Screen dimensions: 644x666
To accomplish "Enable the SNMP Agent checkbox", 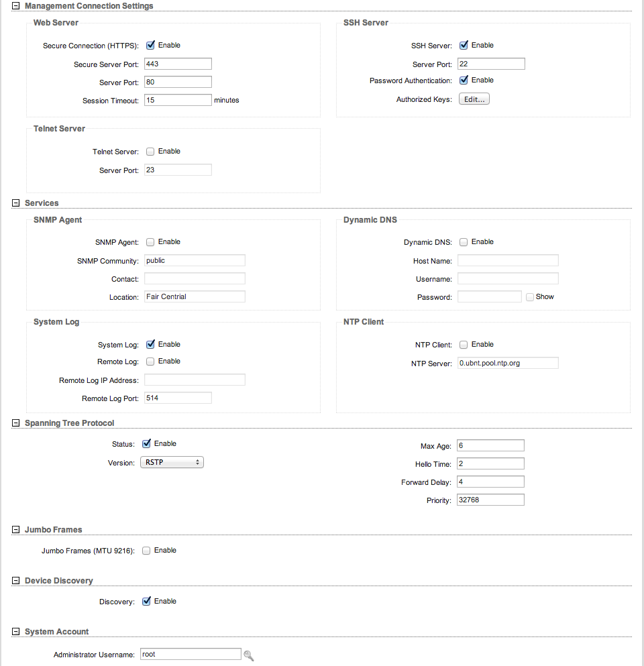I will coord(150,242).
